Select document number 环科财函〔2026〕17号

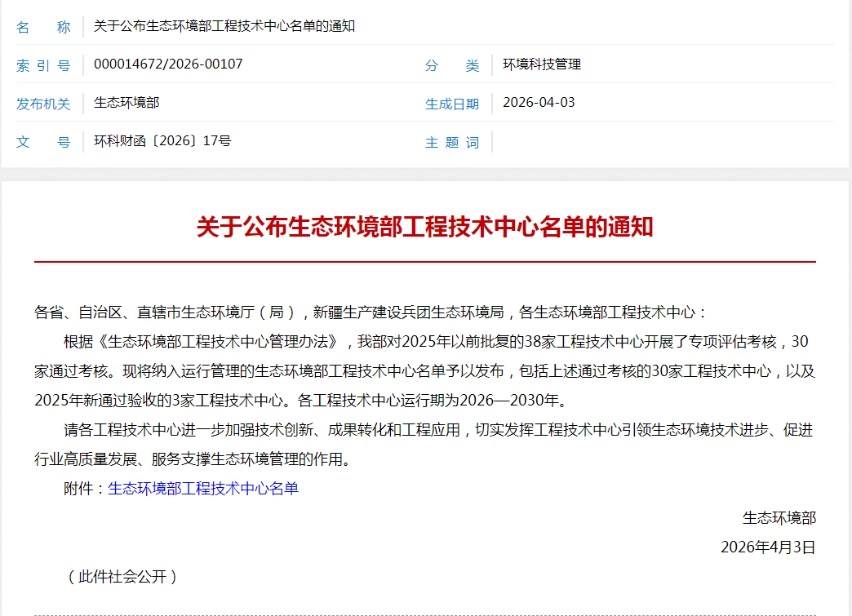pyautogui.click(x=162, y=140)
